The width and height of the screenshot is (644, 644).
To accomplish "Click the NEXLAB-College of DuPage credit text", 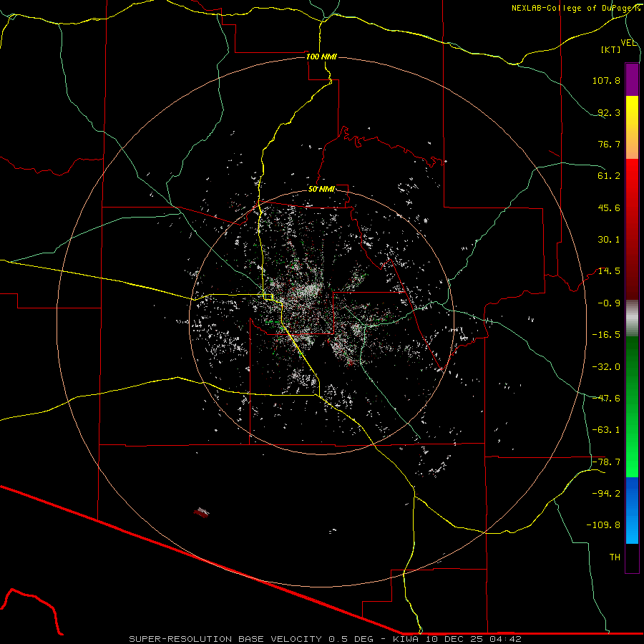I will tap(576, 8).
